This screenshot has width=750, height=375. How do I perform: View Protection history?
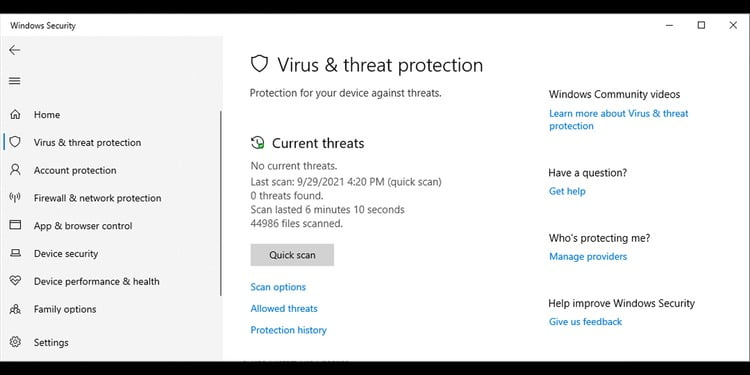(288, 330)
